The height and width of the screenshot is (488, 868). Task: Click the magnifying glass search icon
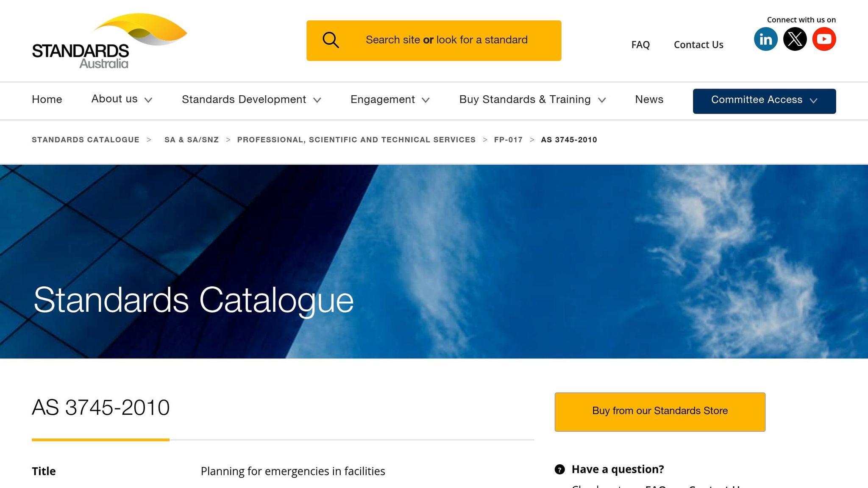331,40
